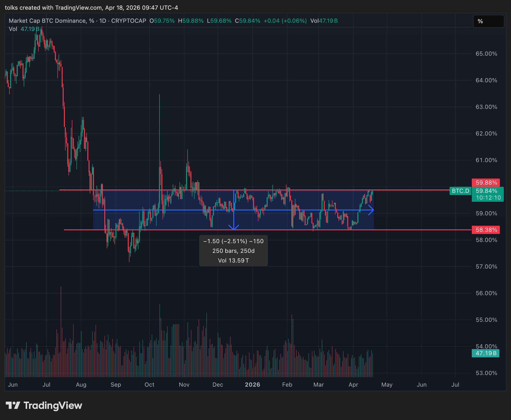Click the red 59.88% resistance price tag

(x=486, y=183)
